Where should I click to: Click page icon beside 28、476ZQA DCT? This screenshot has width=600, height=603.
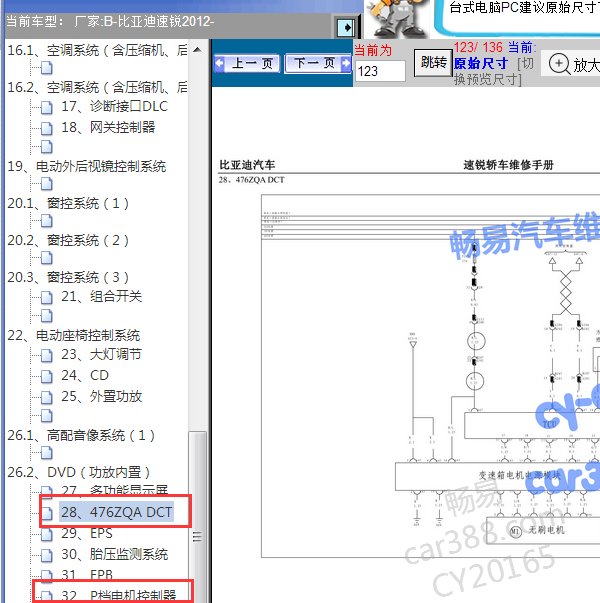(47, 513)
